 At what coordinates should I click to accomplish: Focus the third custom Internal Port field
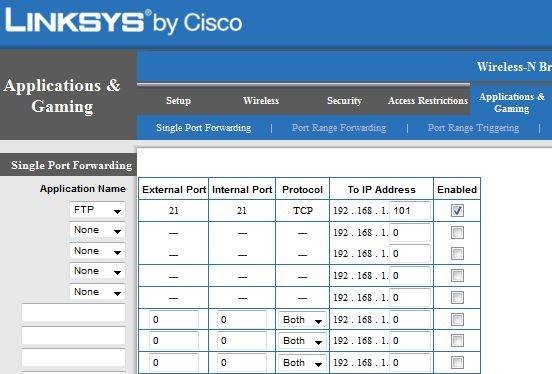(x=242, y=363)
